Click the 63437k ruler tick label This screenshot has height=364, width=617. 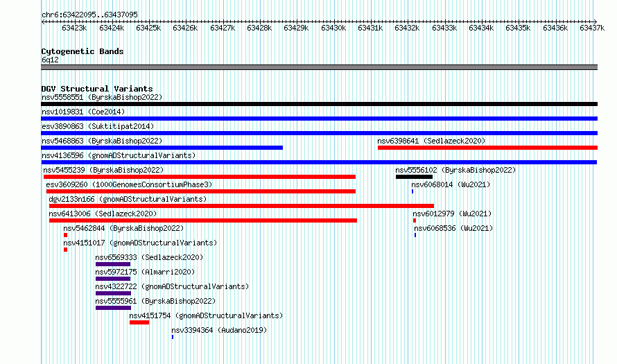[x=592, y=28]
